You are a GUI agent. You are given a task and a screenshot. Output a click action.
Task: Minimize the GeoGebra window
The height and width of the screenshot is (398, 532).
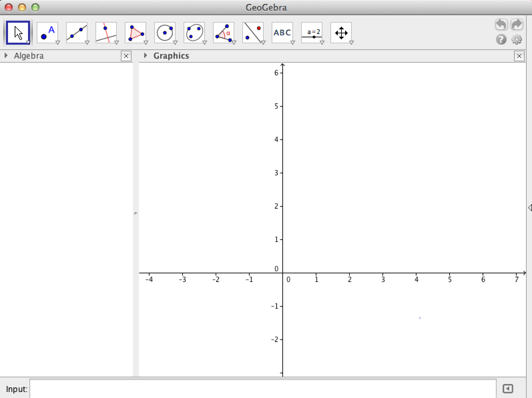point(22,7)
